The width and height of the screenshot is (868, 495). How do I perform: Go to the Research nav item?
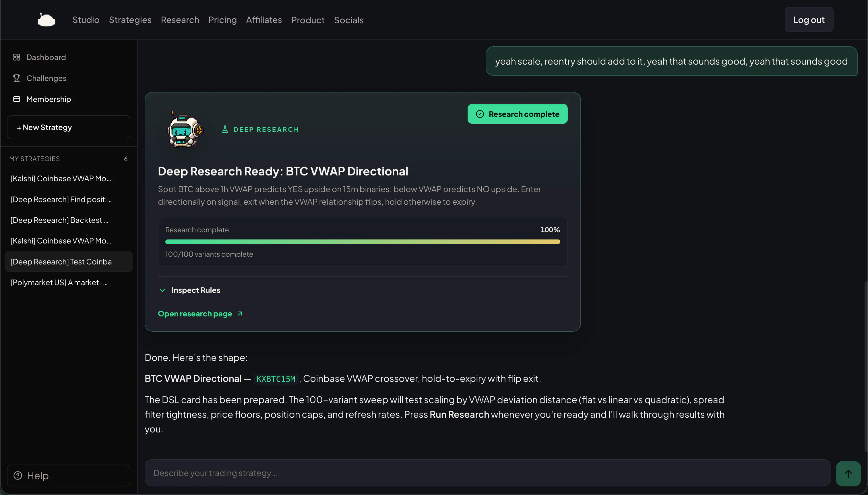(x=180, y=20)
